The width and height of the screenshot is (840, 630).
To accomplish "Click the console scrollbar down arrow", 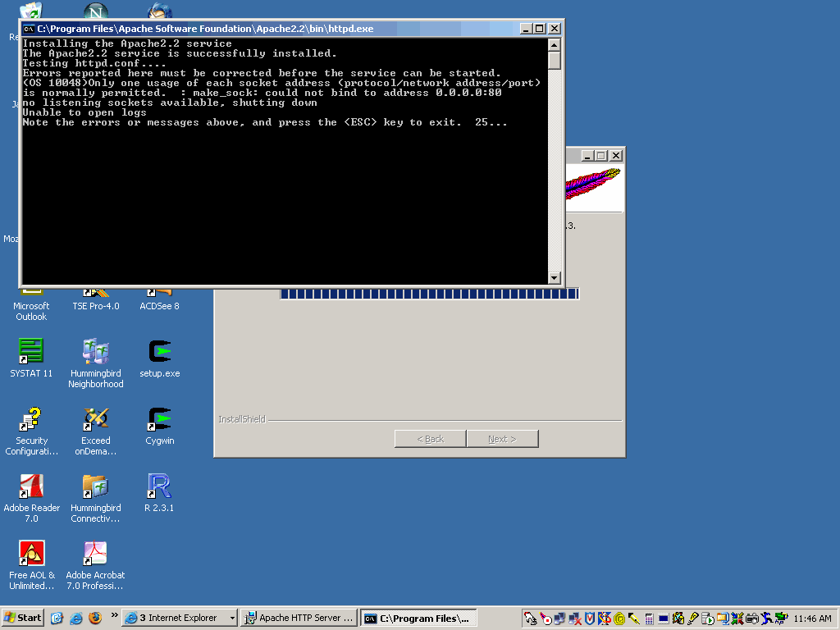I will pyautogui.click(x=555, y=277).
